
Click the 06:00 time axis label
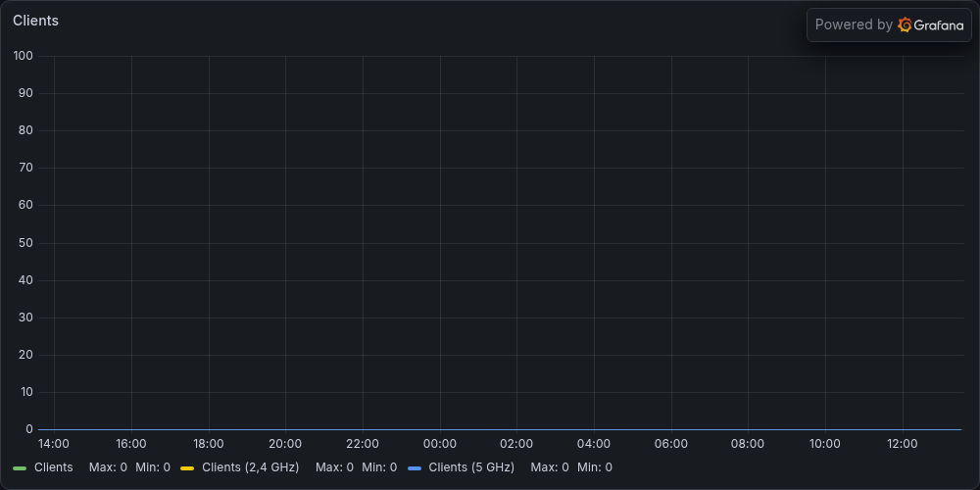671,444
